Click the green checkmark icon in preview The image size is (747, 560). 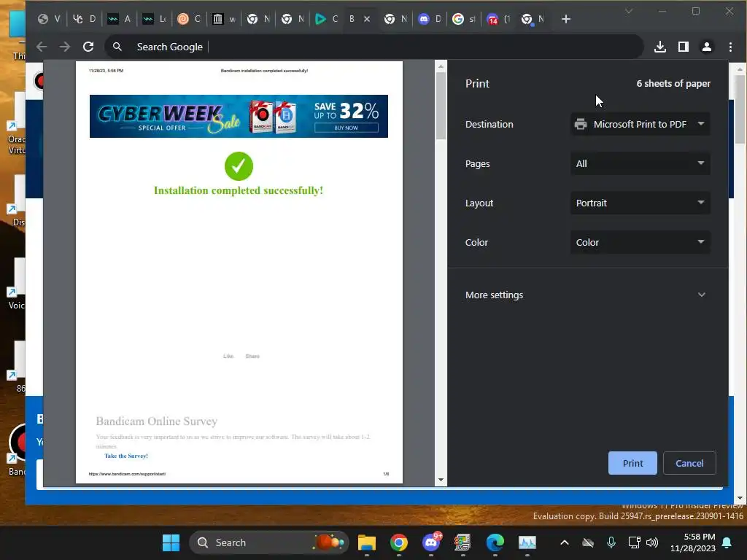tap(239, 166)
